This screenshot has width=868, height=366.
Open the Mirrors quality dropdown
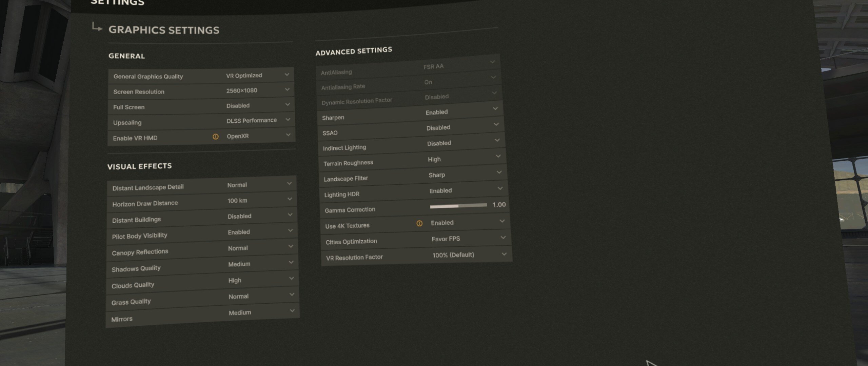click(x=262, y=312)
